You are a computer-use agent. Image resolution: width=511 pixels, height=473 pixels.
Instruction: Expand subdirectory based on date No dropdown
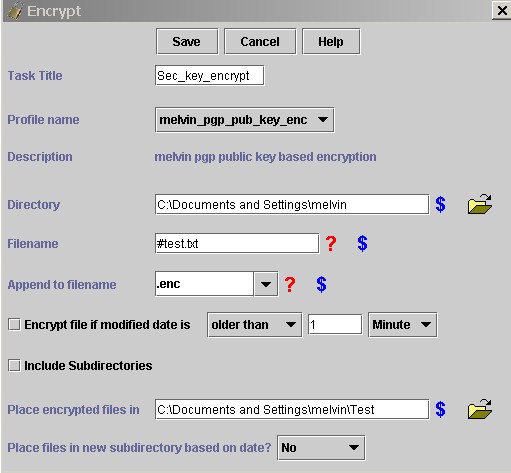321,448
